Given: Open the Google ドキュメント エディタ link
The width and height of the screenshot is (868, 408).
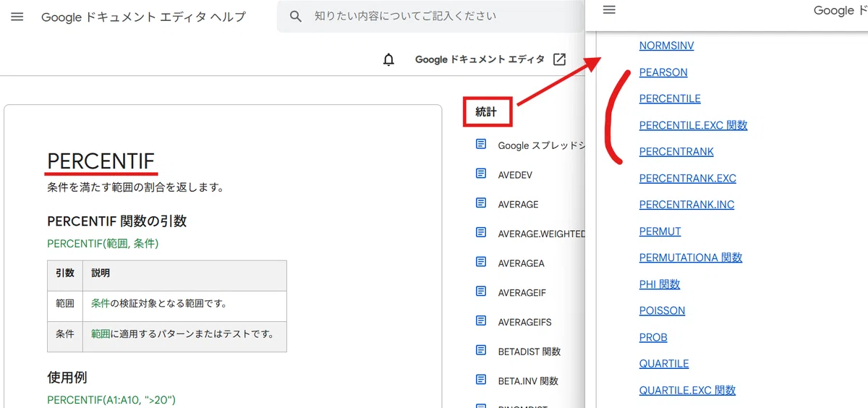Looking at the screenshot, I should click(x=480, y=59).
